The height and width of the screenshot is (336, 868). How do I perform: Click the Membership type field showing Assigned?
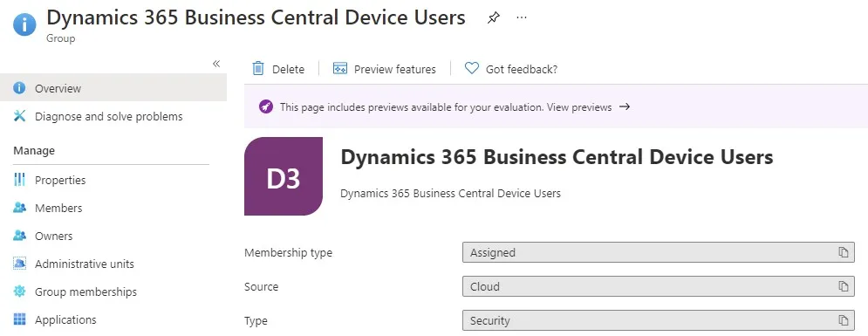coord(658,252)
